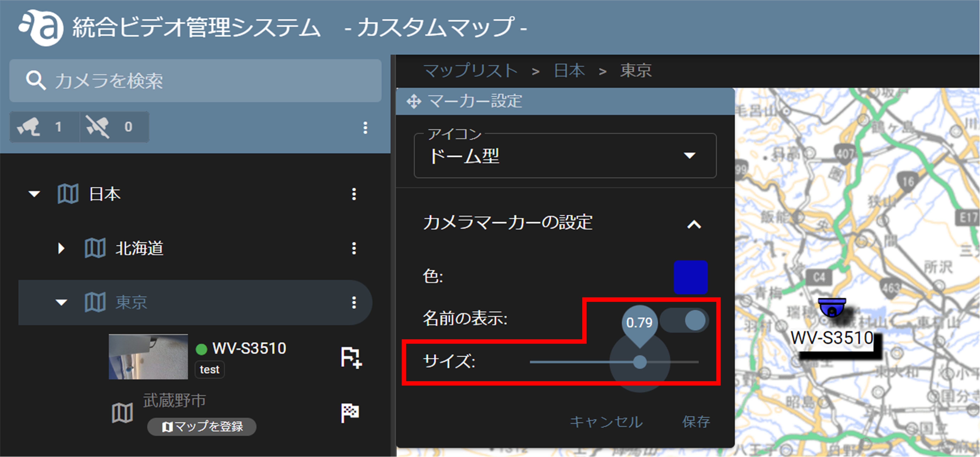Open the アイコン dropdown showing ドーム型
The image size is (980, 457).
pos(565,156)
